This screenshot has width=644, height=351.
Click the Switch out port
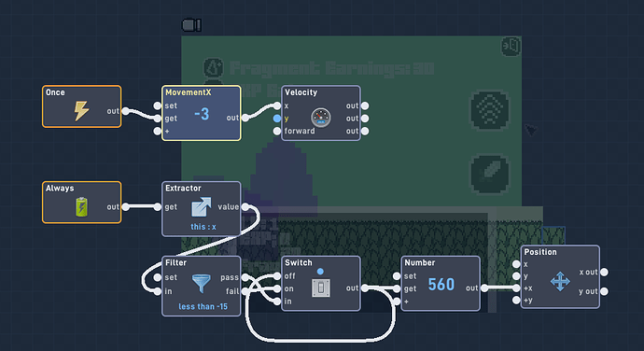(365, 288)
